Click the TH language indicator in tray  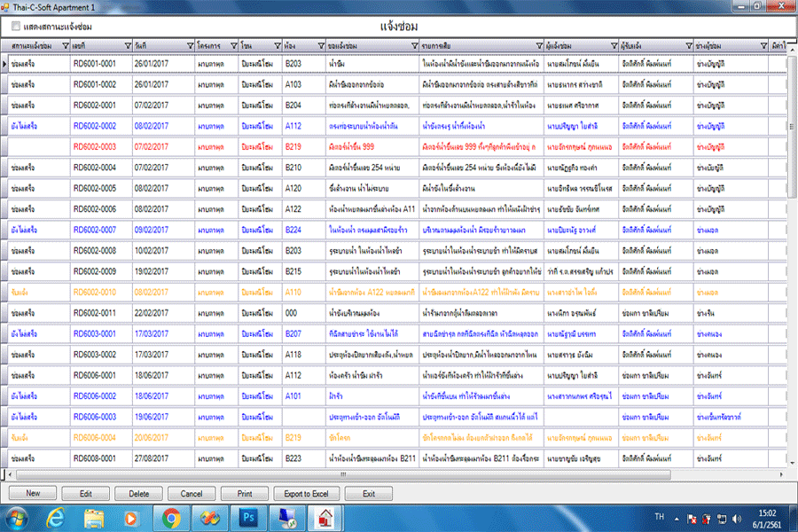coord(659,516)
